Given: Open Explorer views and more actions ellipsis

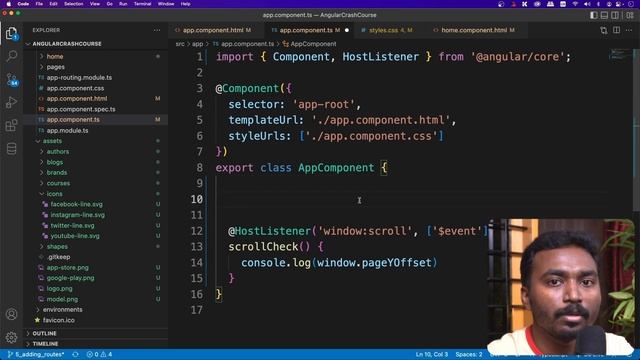Looking at the screenshot, I should coord(157,30).
